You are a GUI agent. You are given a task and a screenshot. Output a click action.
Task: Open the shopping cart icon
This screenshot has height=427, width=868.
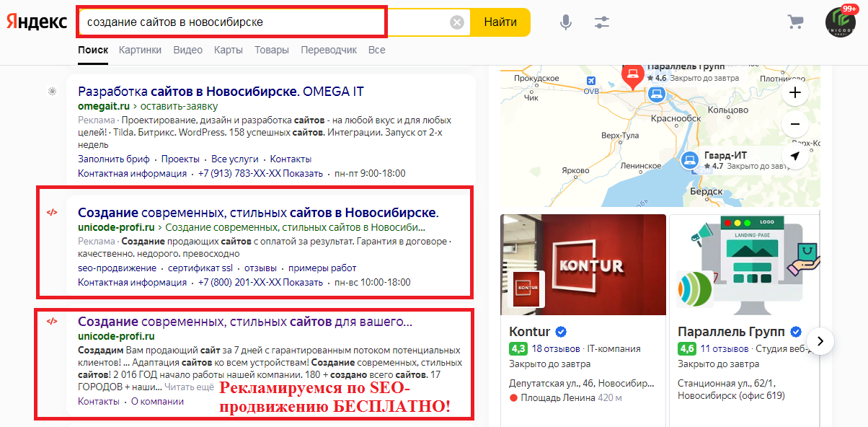click(x=796, y=22)
